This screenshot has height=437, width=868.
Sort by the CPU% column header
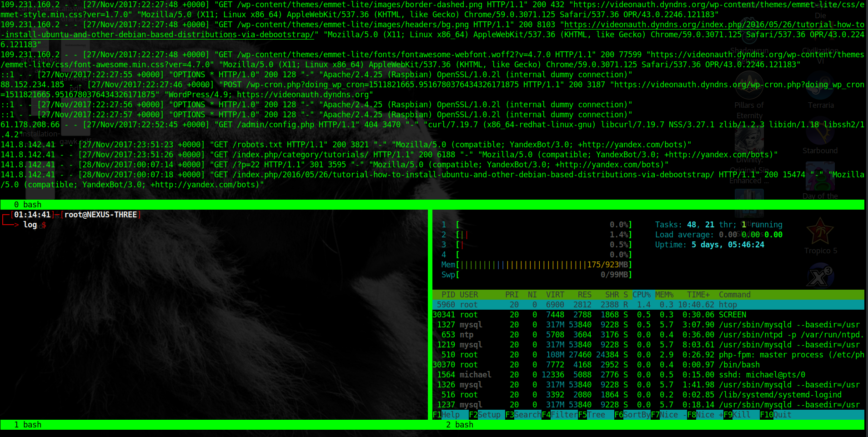click(641, 295)
